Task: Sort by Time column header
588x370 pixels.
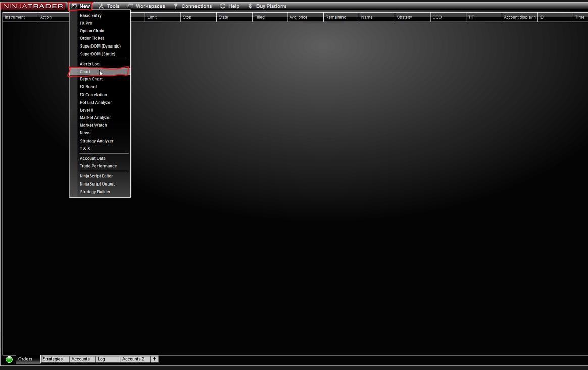Action: [580, 17]
